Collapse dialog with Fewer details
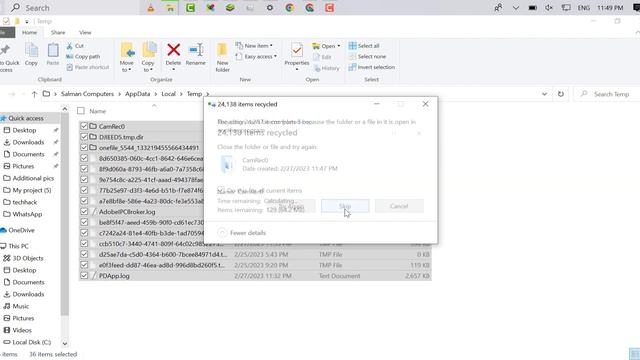Viewport: 640px width, 360px height. tap(242, 233)
